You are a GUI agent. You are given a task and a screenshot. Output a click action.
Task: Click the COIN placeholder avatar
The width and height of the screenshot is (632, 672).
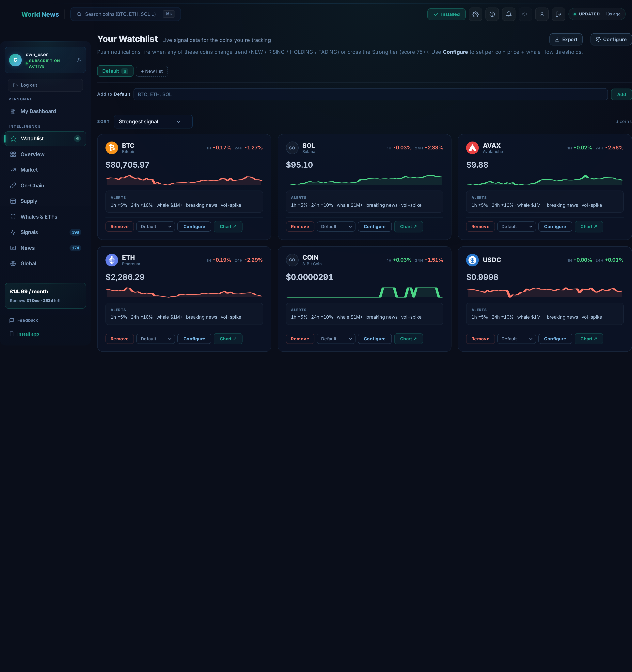[x=292, y=260]
